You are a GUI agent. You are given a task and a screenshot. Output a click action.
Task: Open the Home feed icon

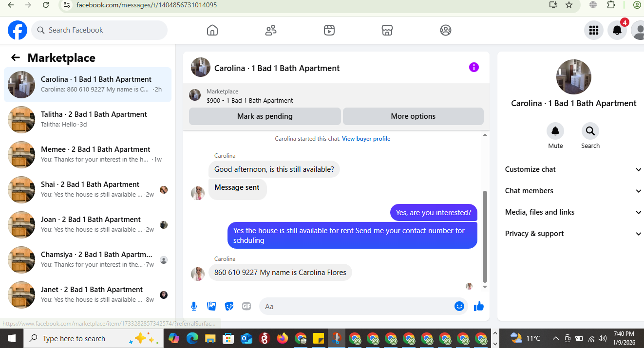[x=212, y=30]
